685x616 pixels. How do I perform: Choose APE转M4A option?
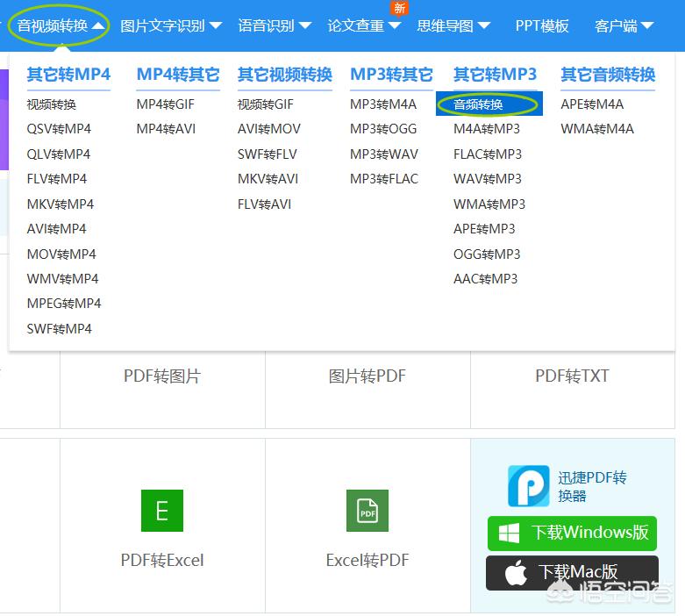pyautogui.click(x=592, y=104)
